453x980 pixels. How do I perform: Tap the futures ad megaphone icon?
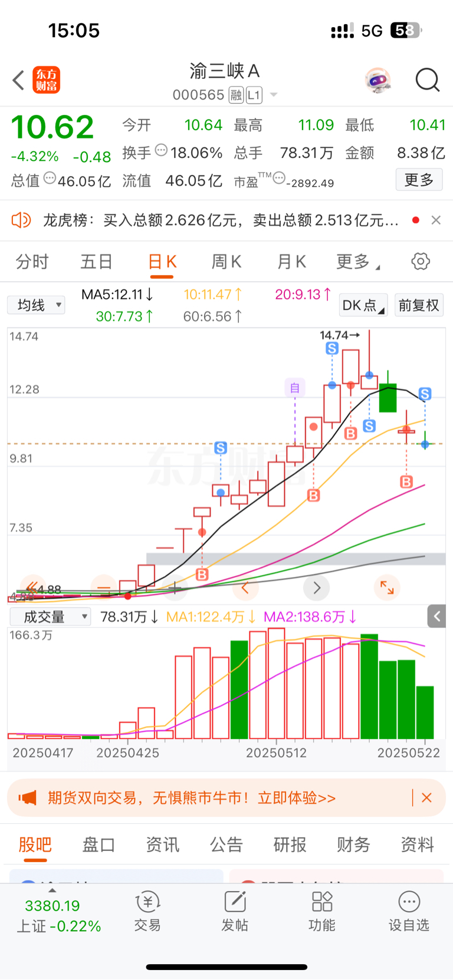pos(27,798)
